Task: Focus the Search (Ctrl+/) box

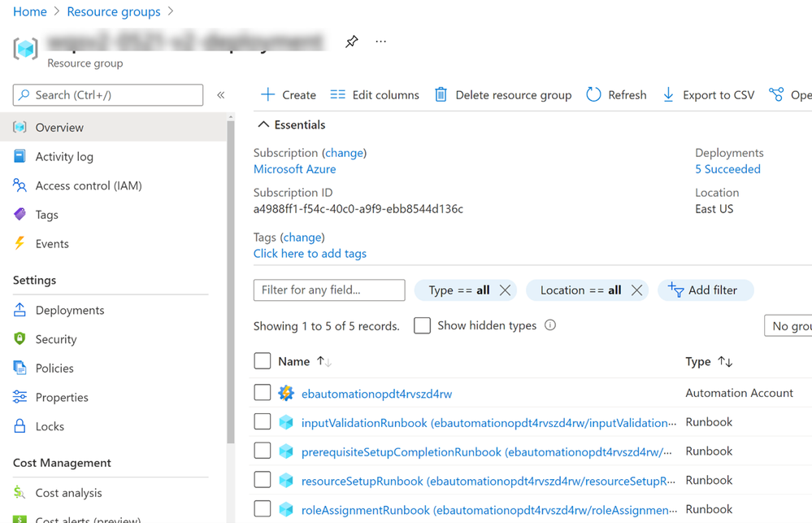Action: coord(108,95)
